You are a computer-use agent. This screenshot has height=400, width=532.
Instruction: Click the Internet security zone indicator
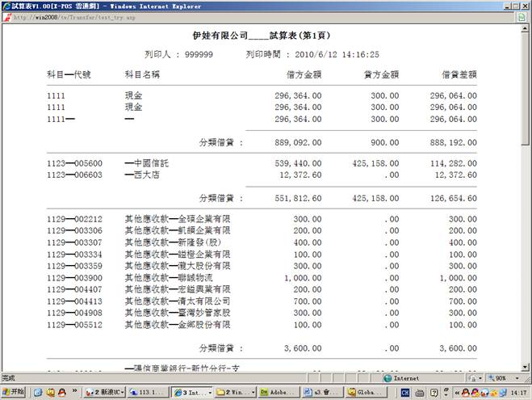coord(404,377)
